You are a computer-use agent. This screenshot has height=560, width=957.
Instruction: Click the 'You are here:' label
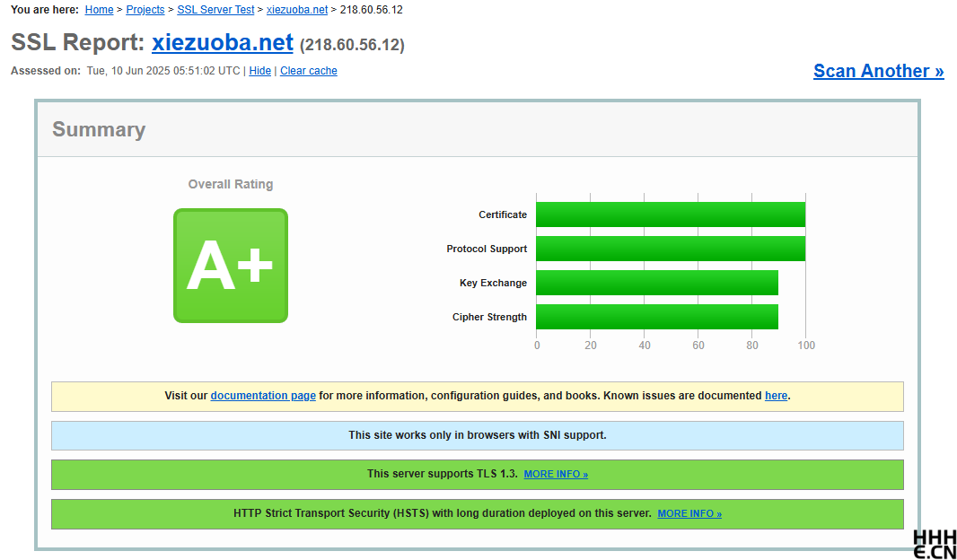click(x=45, y=10)
